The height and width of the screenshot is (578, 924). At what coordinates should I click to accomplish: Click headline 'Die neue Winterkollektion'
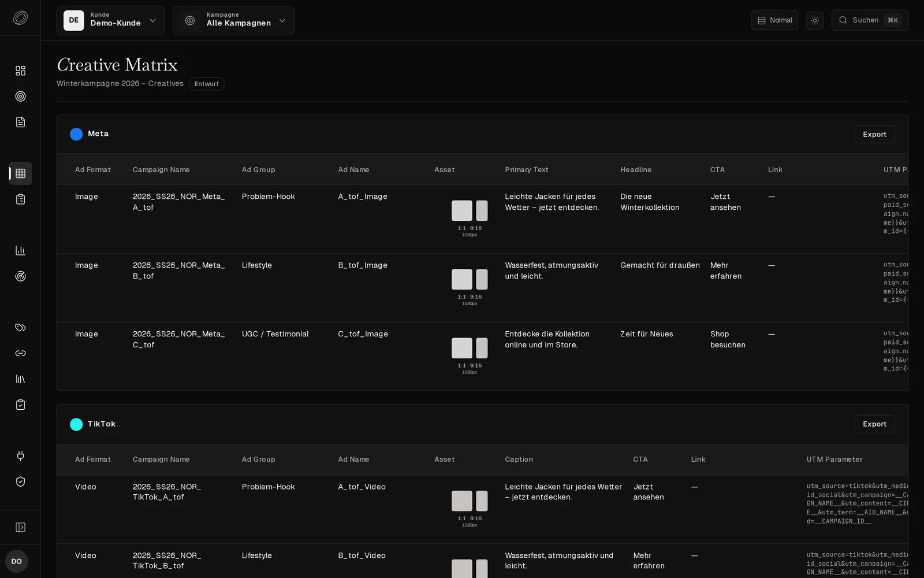[x=650, y=202]
